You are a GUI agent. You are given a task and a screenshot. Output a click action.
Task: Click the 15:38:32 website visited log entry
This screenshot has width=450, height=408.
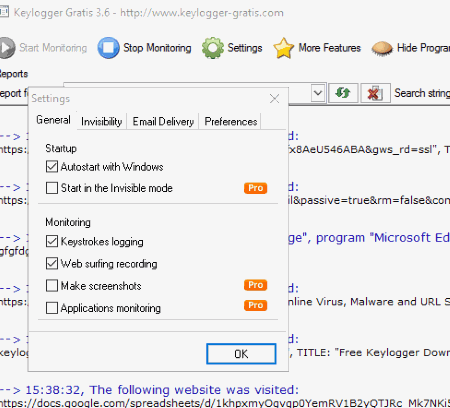149,390
